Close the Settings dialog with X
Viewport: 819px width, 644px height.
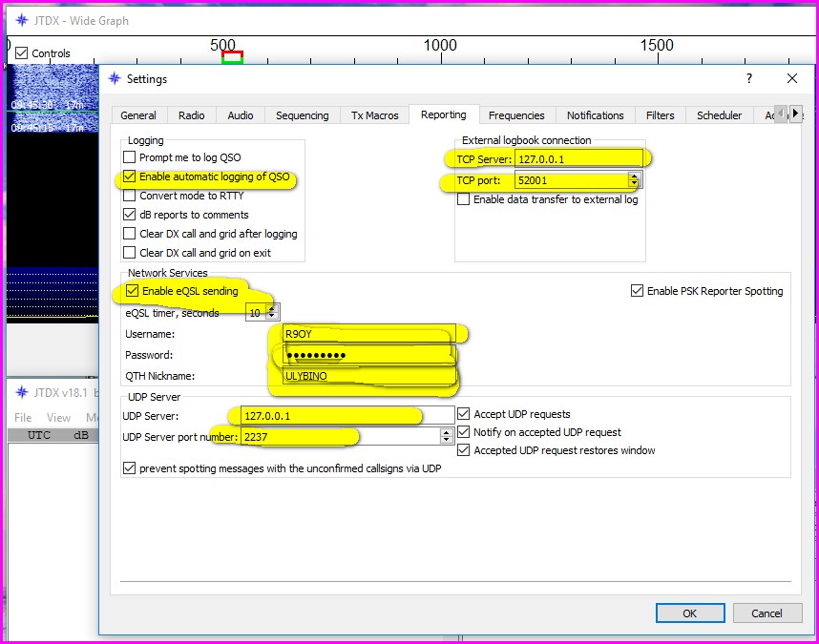pos(791,79)
